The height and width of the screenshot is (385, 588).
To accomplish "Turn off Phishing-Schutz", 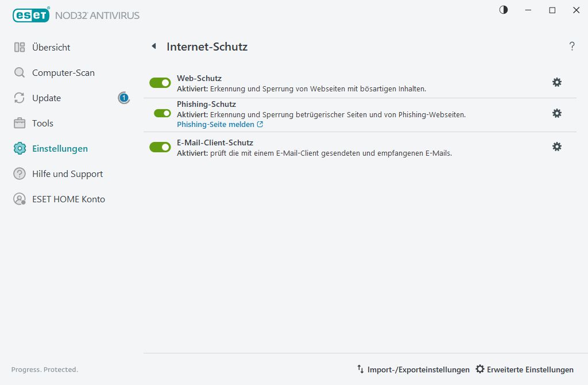I will click(x=160, y=113).
